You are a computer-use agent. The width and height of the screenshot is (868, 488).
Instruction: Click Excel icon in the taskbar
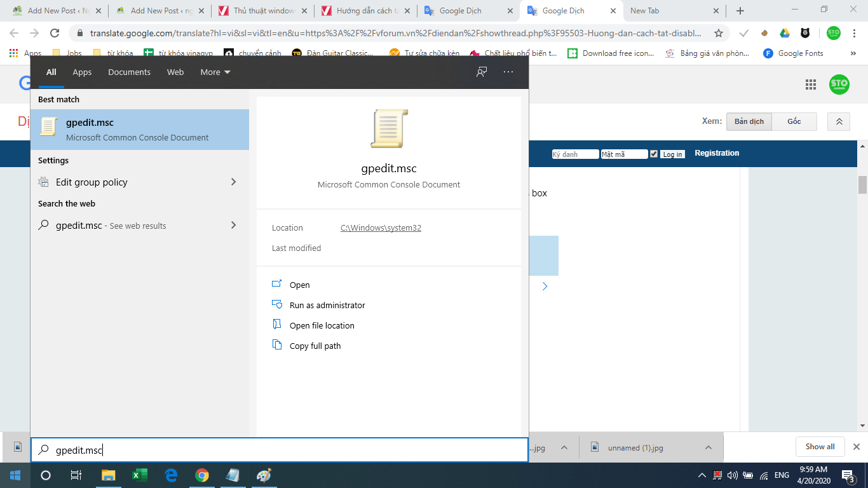point(140,475)
